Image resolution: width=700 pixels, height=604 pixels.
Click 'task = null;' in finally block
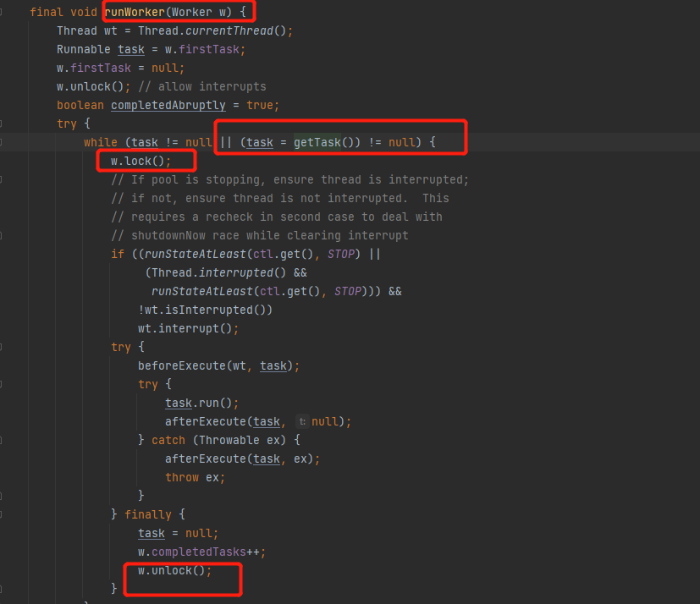click(178, 534)
